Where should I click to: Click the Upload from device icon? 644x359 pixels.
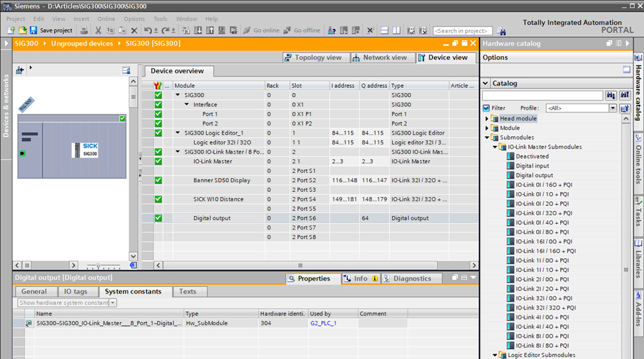click(210, 30)
